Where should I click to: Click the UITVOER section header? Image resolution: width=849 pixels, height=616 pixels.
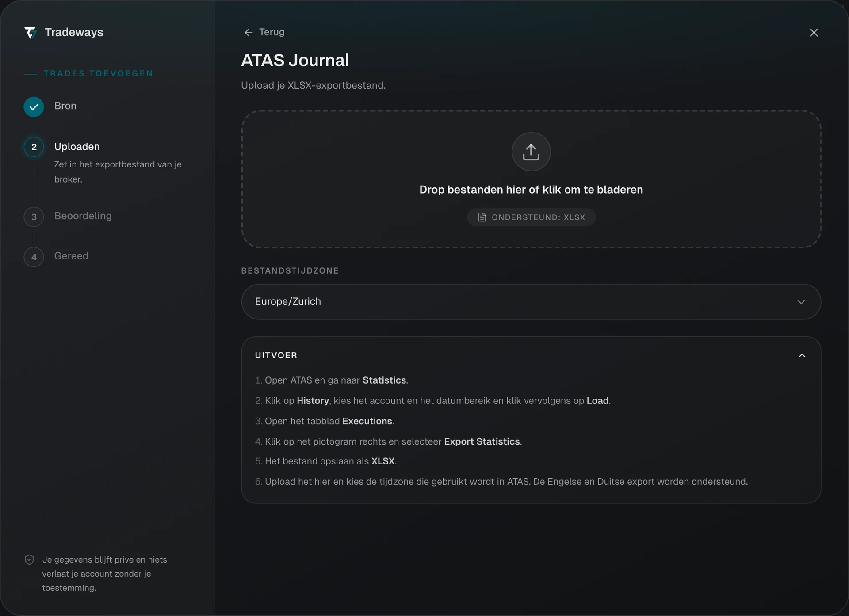[531, 355]
